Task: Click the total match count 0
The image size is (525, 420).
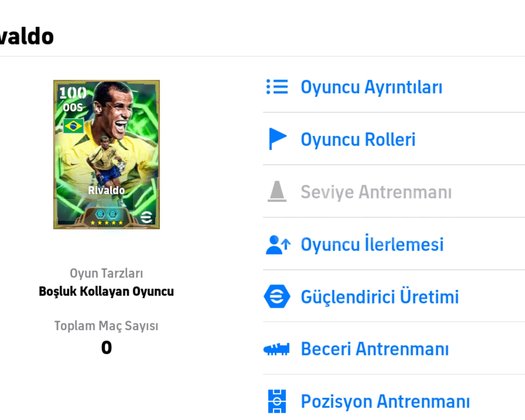Action: coord(106,348)
